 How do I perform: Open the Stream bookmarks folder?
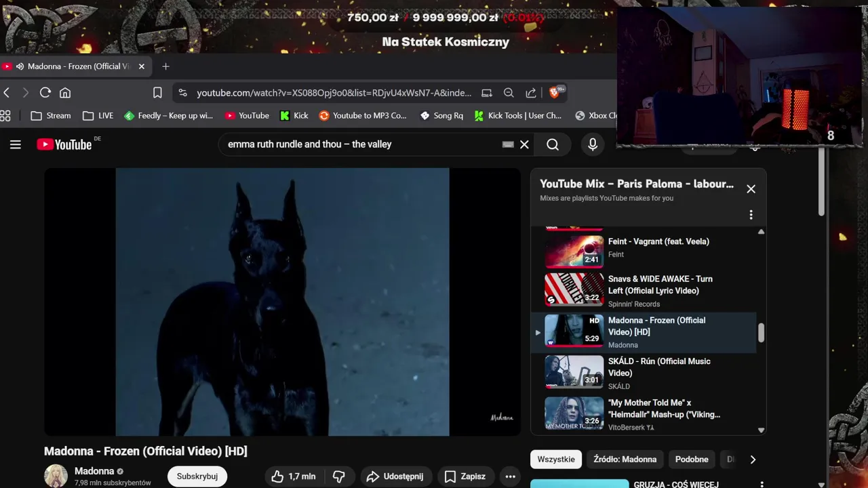[51, 116]
